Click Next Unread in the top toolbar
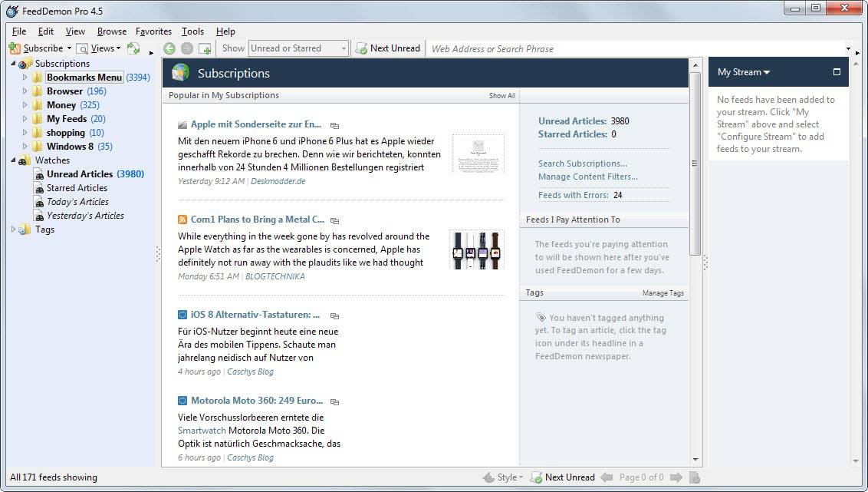 click(388, 49)
